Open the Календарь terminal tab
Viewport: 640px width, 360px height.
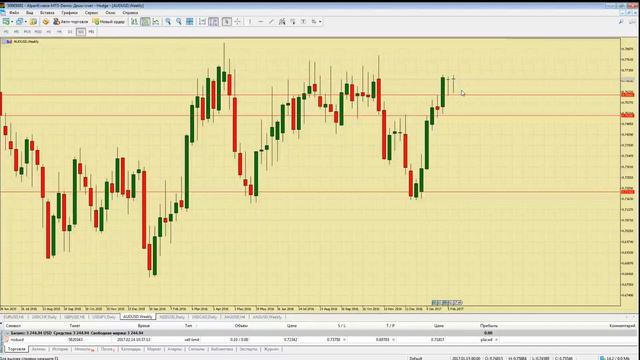point(131,349)
